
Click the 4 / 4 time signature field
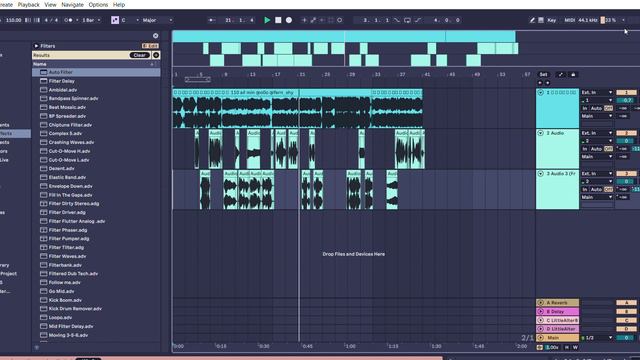[x=51, y=20]
